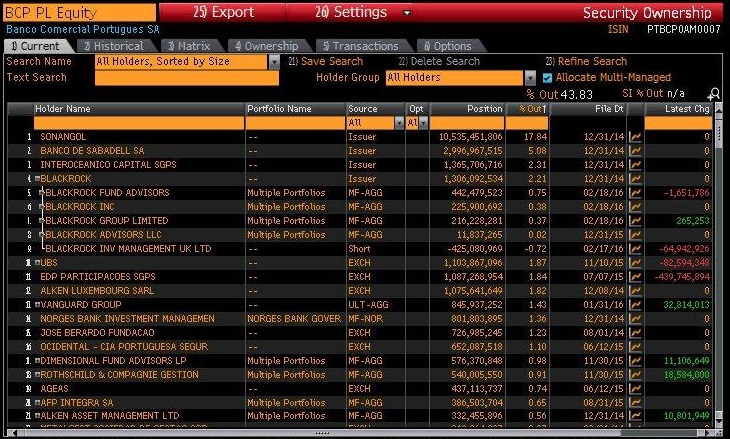Open chart icon for ALKEN ASSET MANAGEMENT LTD row

[x=635, y=415]
